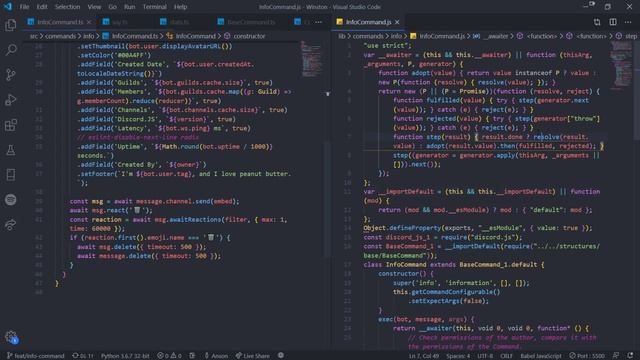640x360 pixels.
Task: Open the Source Control view
Action: [x=11, y=75]
